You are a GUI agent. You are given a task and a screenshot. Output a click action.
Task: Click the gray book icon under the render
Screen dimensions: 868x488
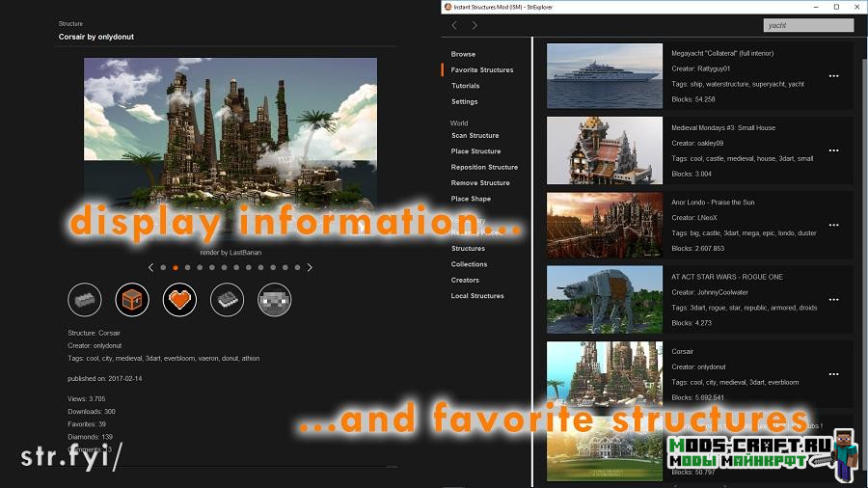coord(227,300)
